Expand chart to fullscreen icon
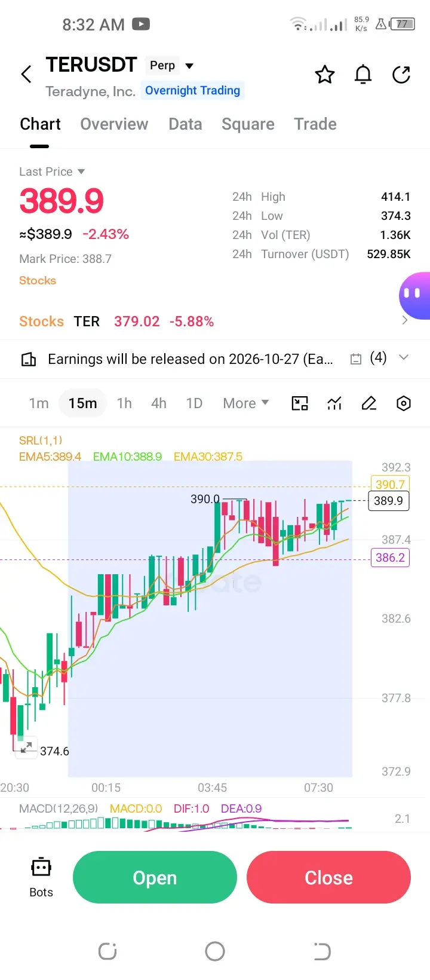430x980 pixels. click(x=26, y=748)
